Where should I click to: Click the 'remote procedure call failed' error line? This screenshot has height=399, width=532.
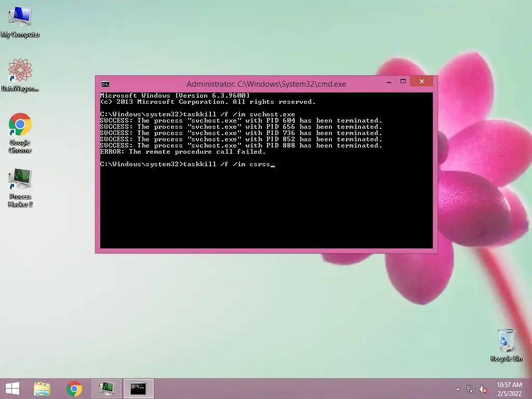click(x=183, y=152)
